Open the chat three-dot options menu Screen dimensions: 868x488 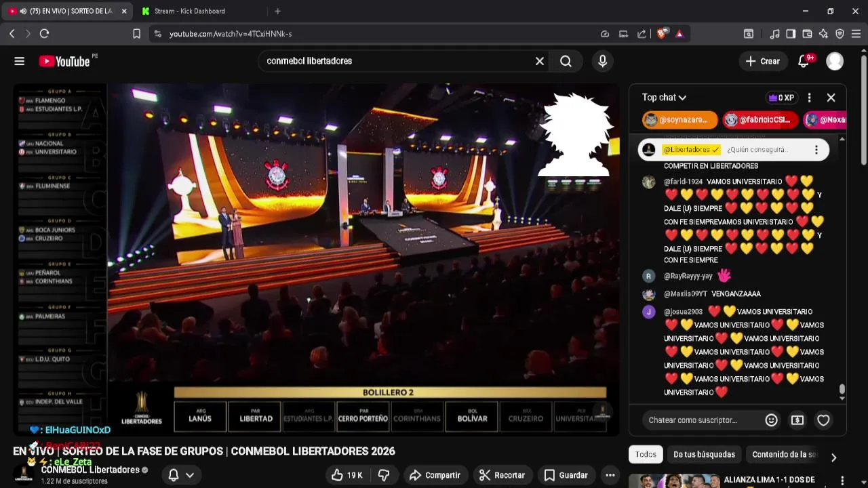click(809, 98)
